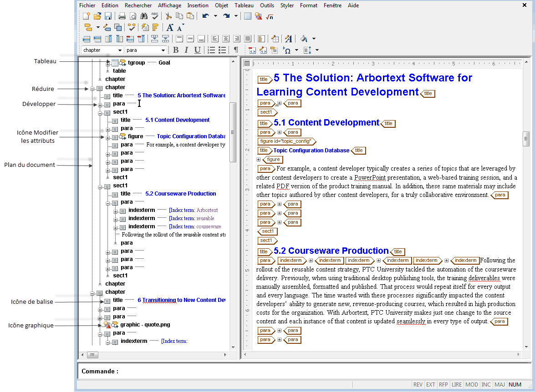The width and height of the screenshot is (535, 392).
Task: Increase the font size with the large A
Action: pyautogui.click(x=170, y=28)
